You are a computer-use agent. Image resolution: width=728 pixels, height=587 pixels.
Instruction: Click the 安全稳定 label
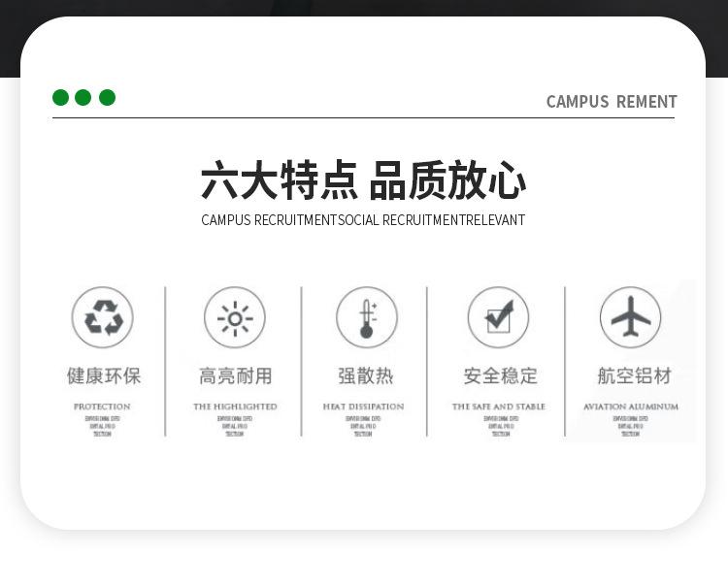[499, 375]
